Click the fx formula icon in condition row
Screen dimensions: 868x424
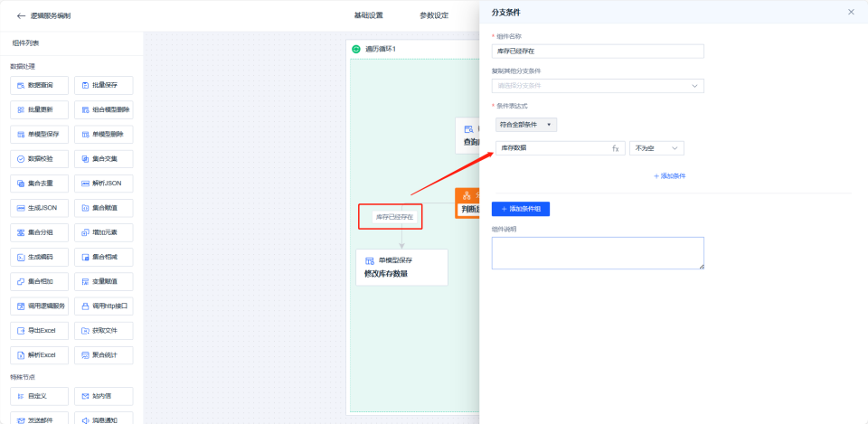615,148
